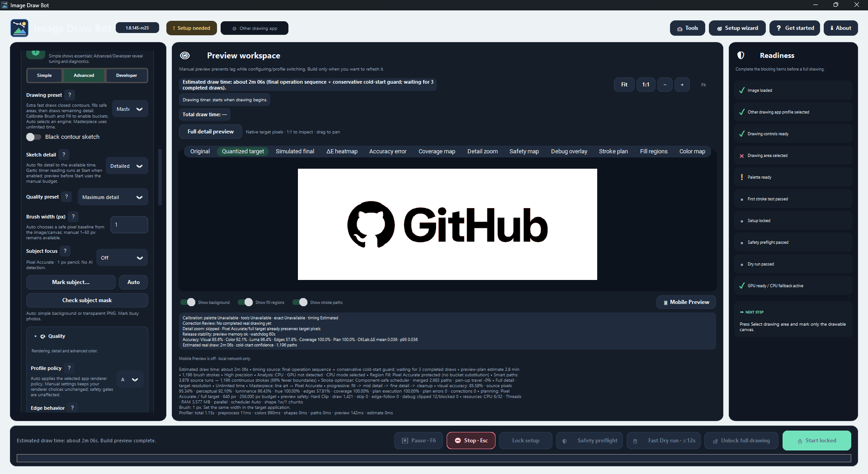Image resolution: width=868 pixels, height=474 pixels.
Task: Open help for Edge behavior
Action: [72, 408]
